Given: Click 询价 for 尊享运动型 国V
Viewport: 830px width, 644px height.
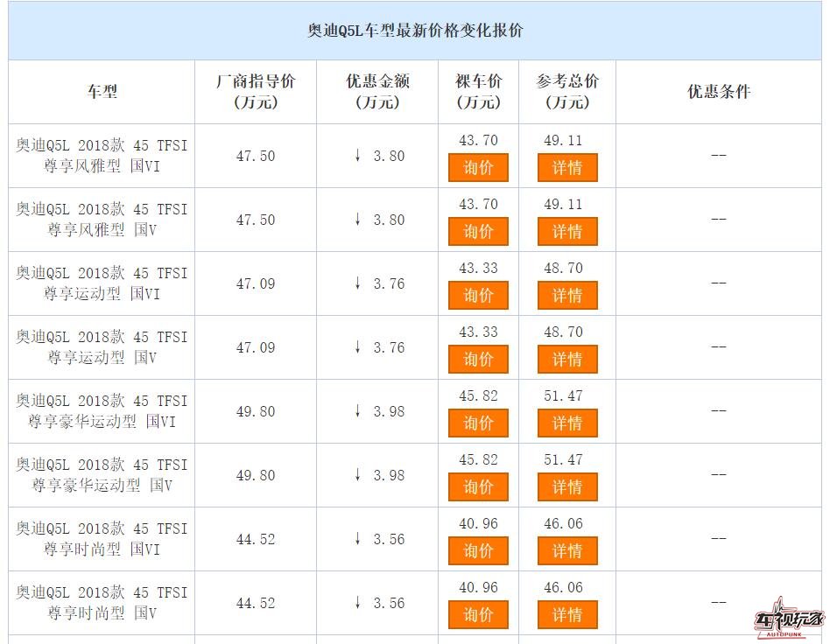Looking at the screenshot, I should [478, 360].
